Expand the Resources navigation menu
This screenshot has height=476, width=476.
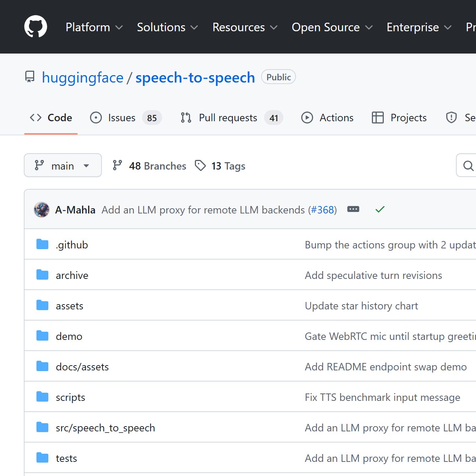point(245,27)
